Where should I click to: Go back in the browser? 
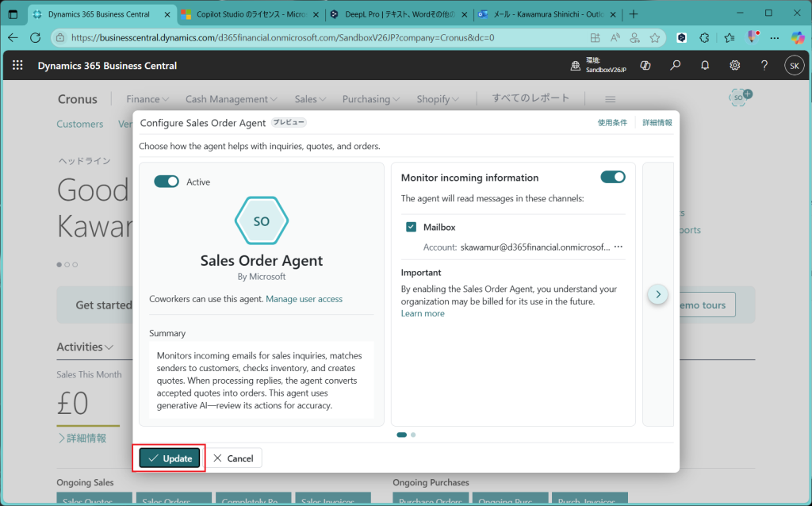pos(13,37)
